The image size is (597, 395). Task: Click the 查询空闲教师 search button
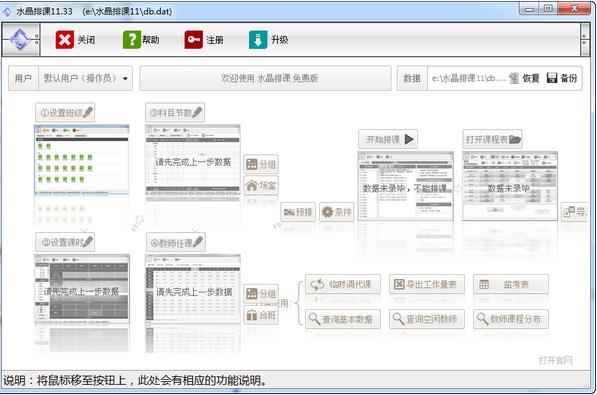427,319
